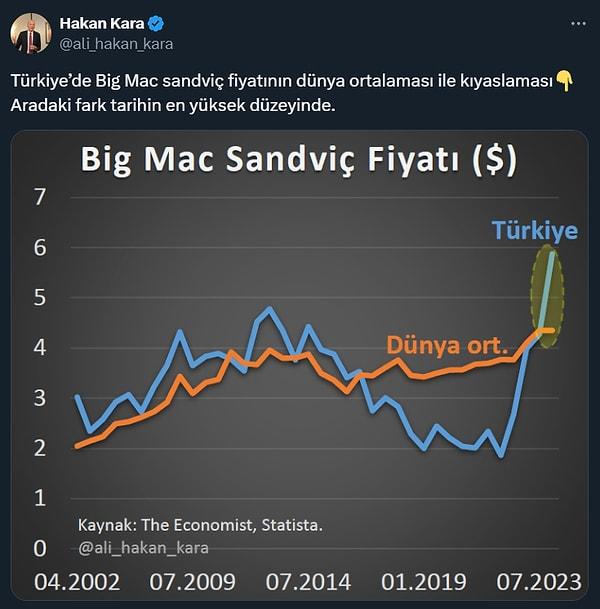Click the blue Türkiye line label
600x609 pixels.
534,230
